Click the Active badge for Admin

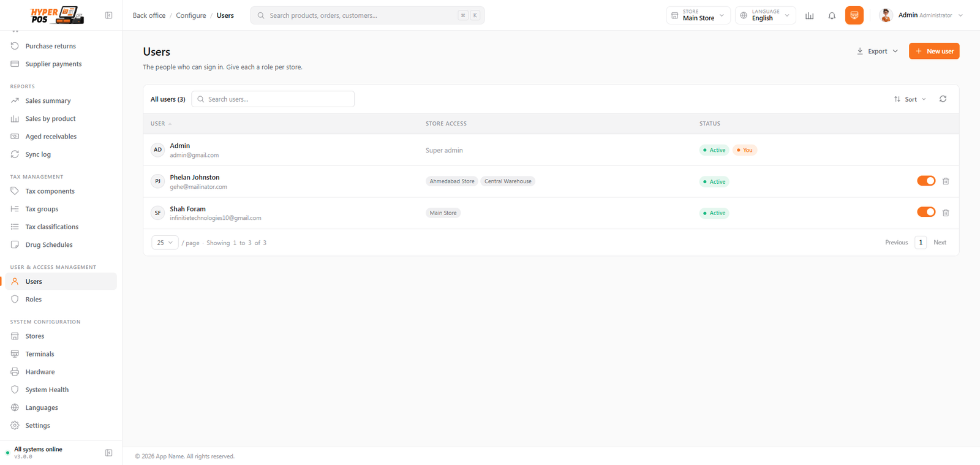coord(714,150)
